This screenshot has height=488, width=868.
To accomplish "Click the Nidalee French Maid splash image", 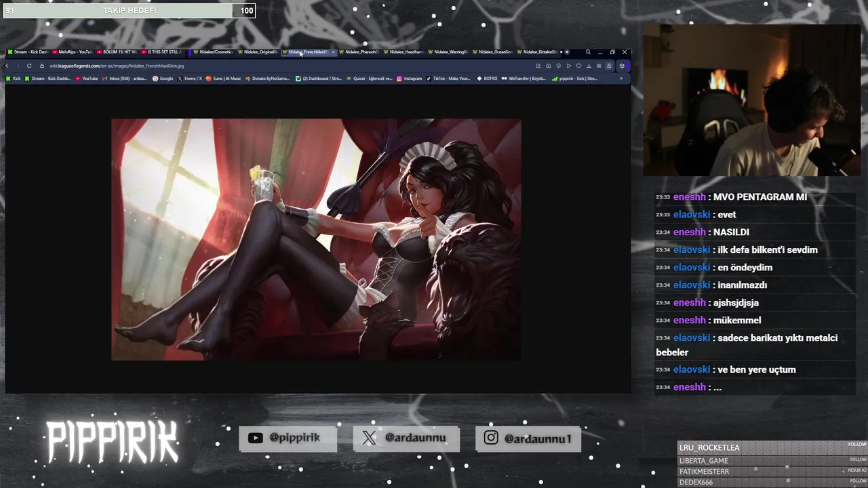I will tap(316, 239).
